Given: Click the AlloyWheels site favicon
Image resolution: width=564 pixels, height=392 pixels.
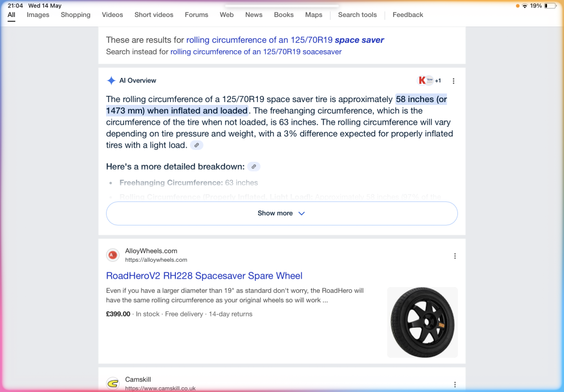Looking at the screenshot, I should (x=113, y=255).
